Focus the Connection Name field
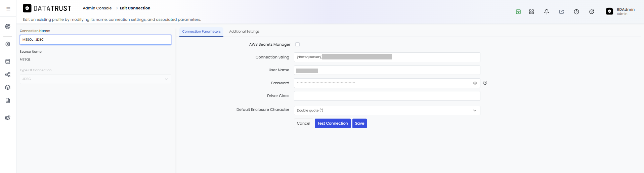The width and height of the screenshot is (644, 173). pyautogui.click(x=95, y=40)
